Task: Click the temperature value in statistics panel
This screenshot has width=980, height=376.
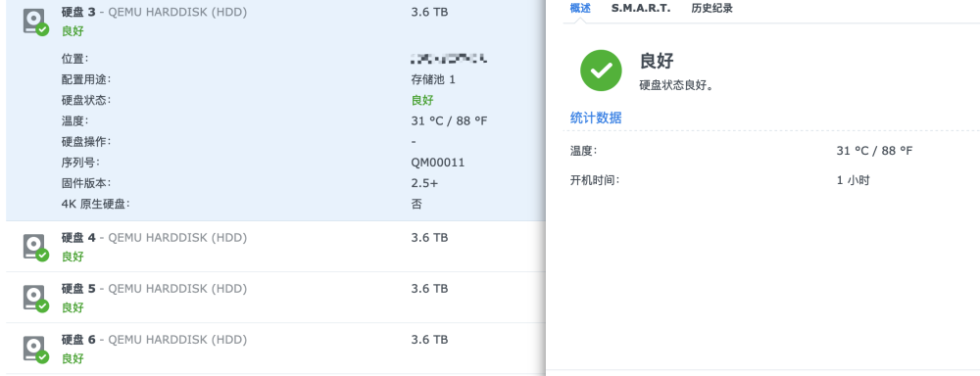Action: click(874, 151)
